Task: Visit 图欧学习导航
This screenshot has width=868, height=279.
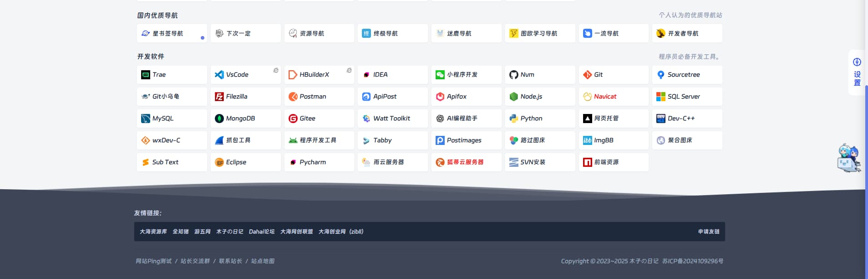Action: [540, 33]
